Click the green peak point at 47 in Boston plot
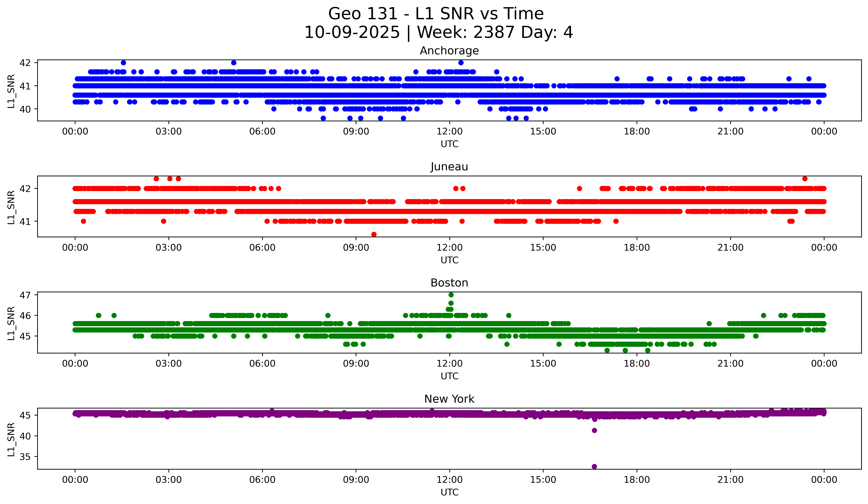This screenshot has height=504, width=868. point(451,295)
